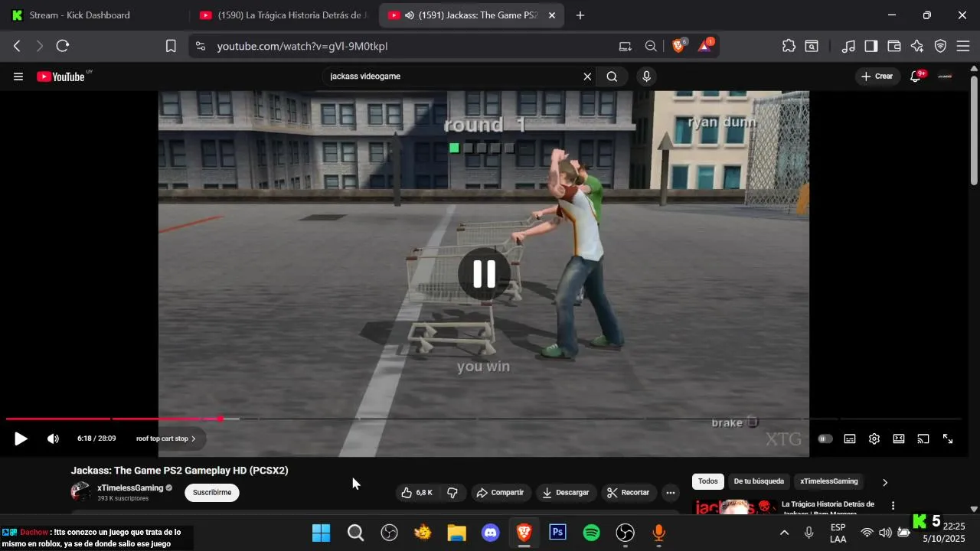The height and width of the screenshot is (551, 980).
Task: Open Spotify from the taskbar
Action: (x=591, y=533)
